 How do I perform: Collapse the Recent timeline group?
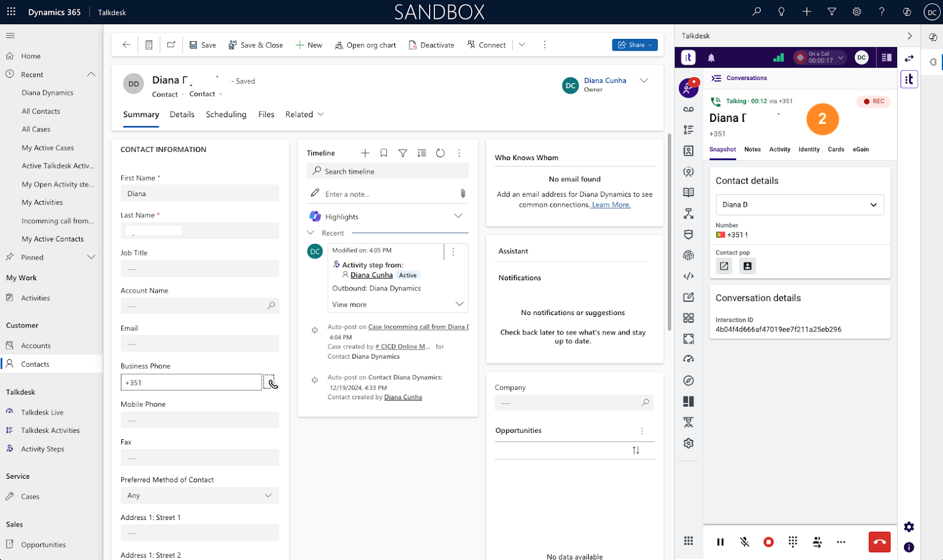click(x=311, y=233)
